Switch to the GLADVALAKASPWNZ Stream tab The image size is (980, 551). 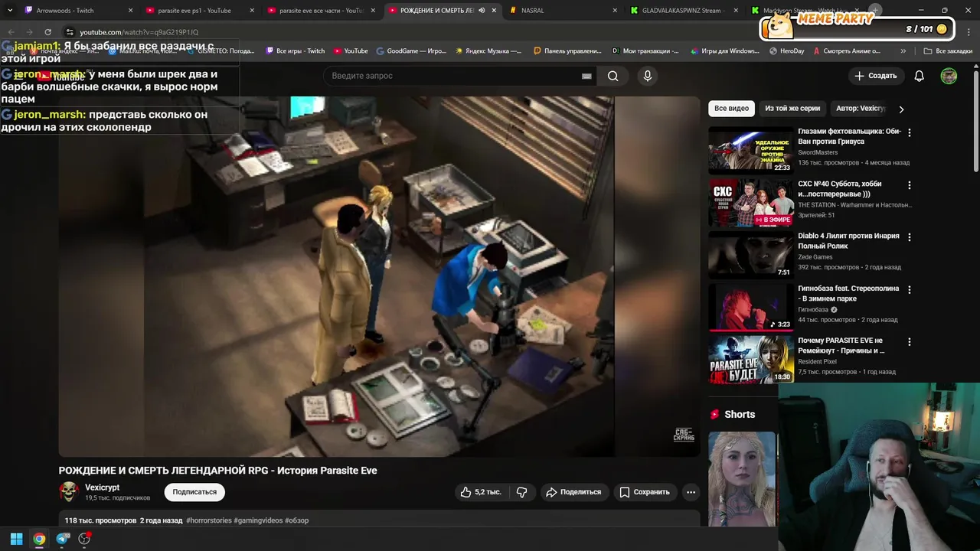pyautogui.click(x=684, y=11)
